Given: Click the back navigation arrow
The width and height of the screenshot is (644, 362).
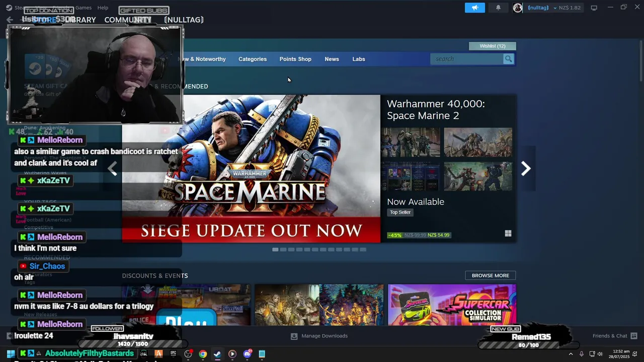Looking at the screenshot, I should click(10, 20).
